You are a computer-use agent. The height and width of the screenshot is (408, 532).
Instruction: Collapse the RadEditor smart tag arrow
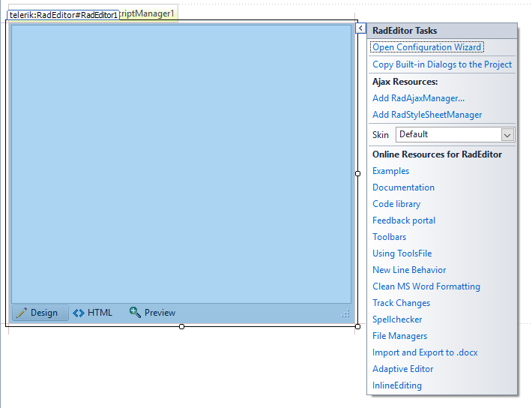click(x=360, y=28)
